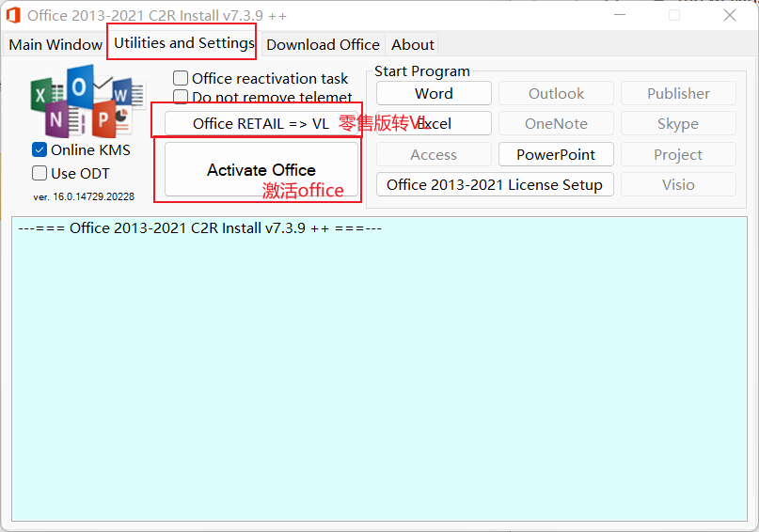Open the Download Office tab
759x532 pixels.
click(x=323, y=44)
